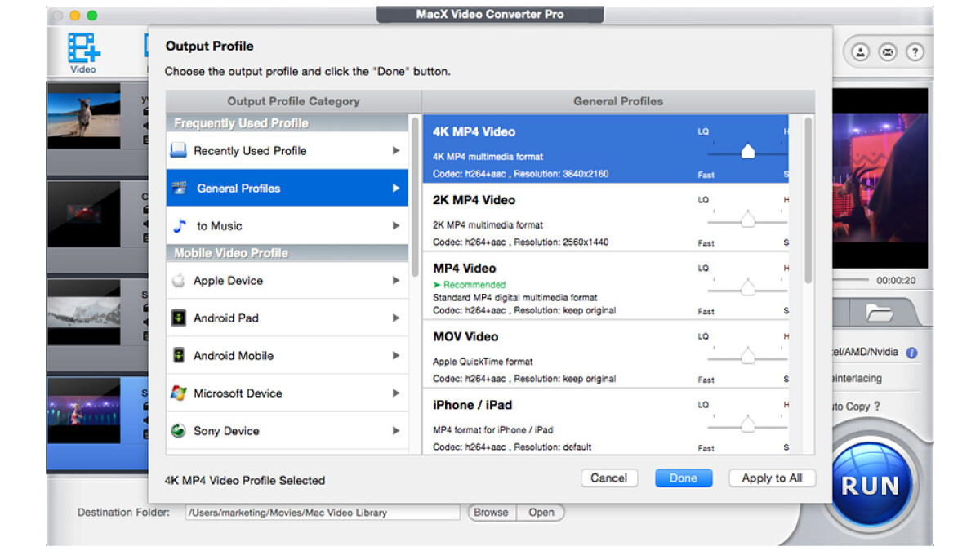Click the info icon beside Intel/AMD/Nvidia

coord(911,351)
